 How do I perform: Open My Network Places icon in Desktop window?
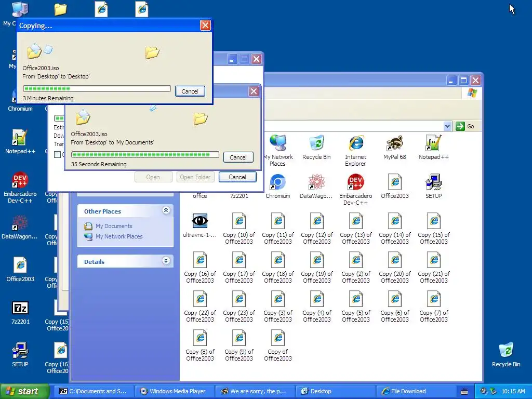click(278, 149)
